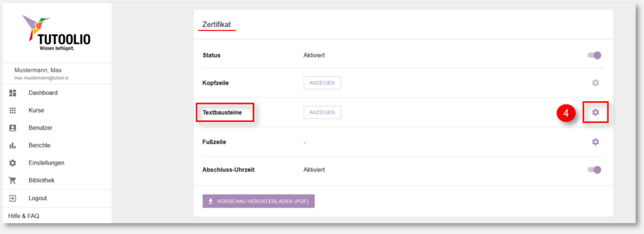The image size is (644, 234).
Task: Click the Logout exit icon
Action: [x=13, y=198]
